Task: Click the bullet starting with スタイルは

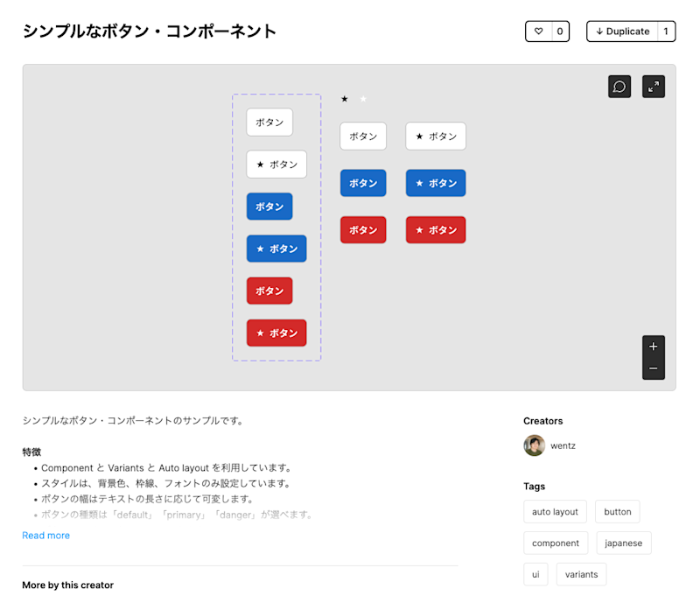Action: pyautogui.click(x=166, y=483)
